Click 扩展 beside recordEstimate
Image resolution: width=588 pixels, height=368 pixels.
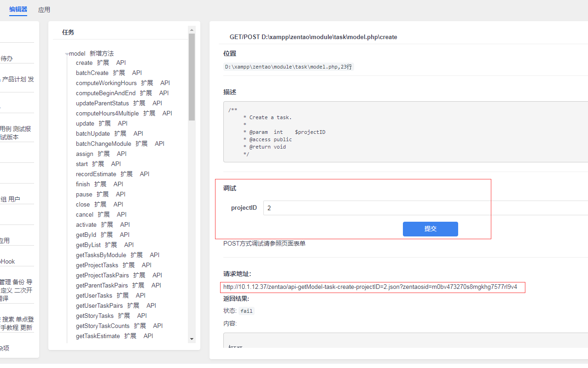[127, 174]
